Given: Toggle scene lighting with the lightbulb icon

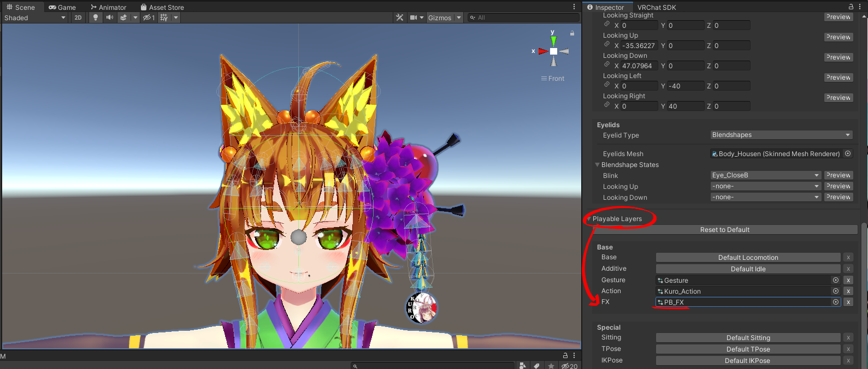Looking at the screenshot, I should pos(96,17).
